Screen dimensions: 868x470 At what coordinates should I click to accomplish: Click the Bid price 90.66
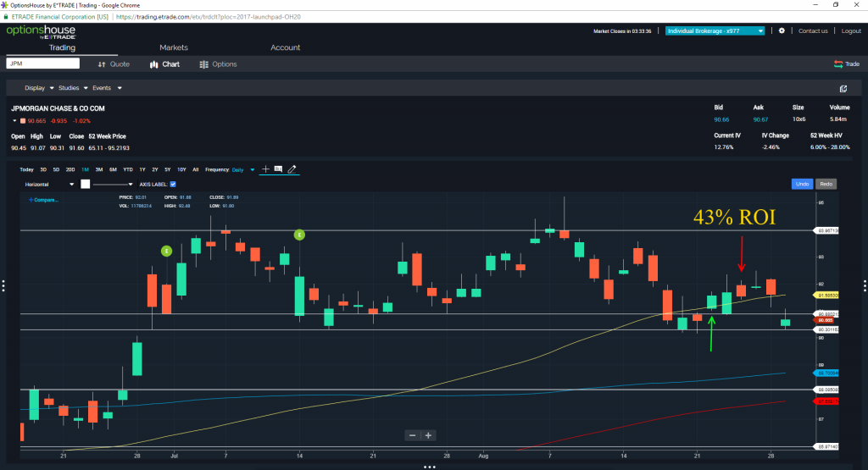tap(721, 119)
